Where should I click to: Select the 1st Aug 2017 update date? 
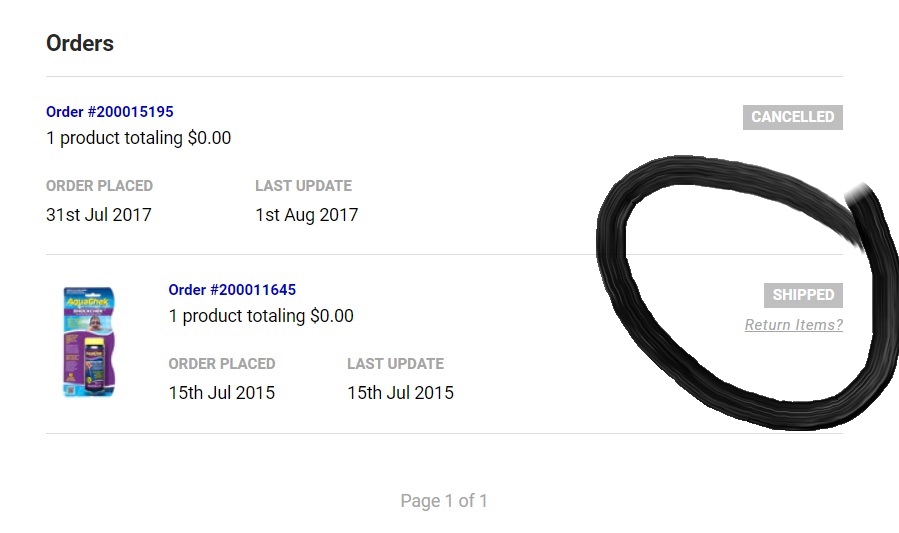click(307, 214)
